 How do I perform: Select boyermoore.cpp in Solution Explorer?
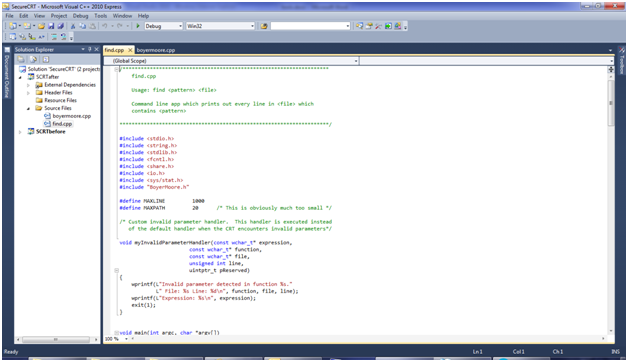point(72,116)
